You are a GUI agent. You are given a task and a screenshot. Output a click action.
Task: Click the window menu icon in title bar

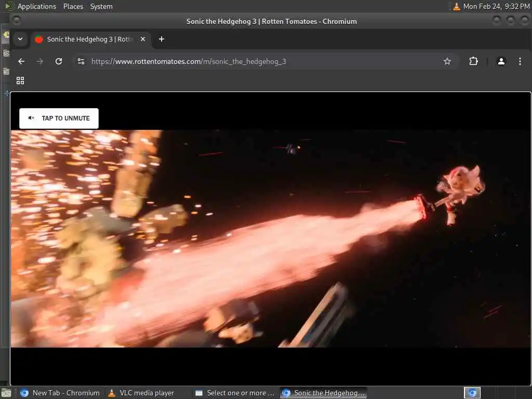[x=16, y=21]
